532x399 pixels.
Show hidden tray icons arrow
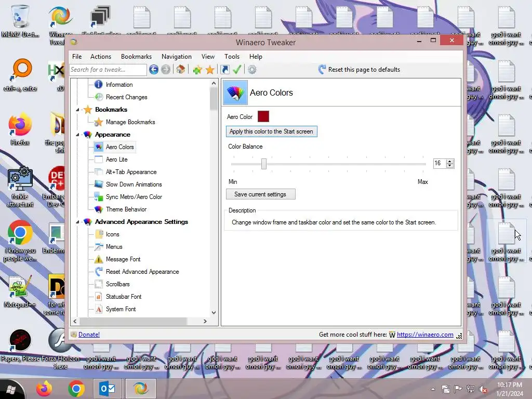(433, 389)
